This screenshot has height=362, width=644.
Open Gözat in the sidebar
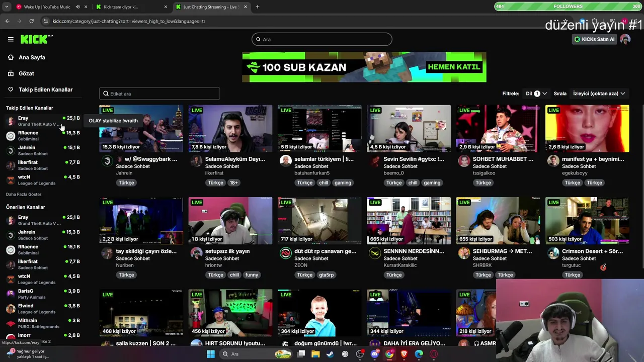(x=26, y=73)
